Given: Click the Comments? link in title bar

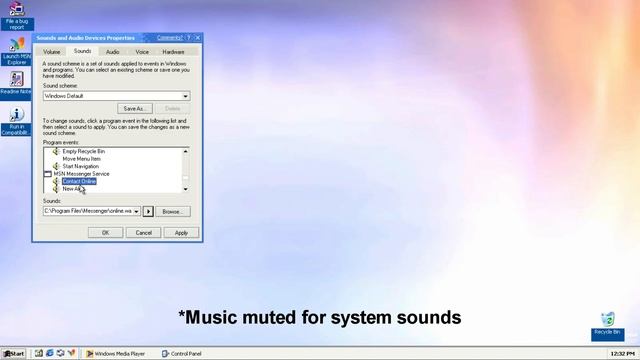Looking at the screenshot, I should (x=169, y=38).
